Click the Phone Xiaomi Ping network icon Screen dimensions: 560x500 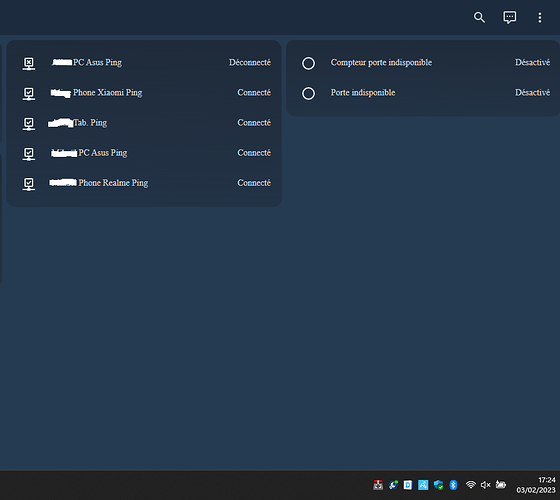tap(29, 94)
